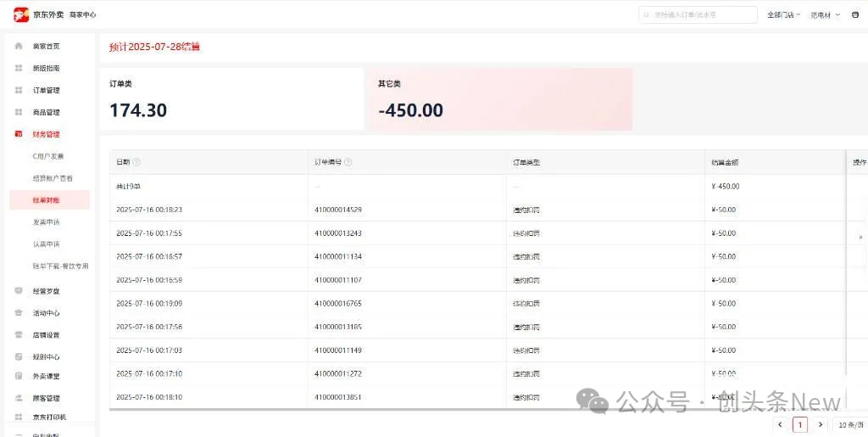The image size is (868, 437).
Task: Click the 京东外卖 logo icon
Action: pyautogui.click(x=21, y=14)
